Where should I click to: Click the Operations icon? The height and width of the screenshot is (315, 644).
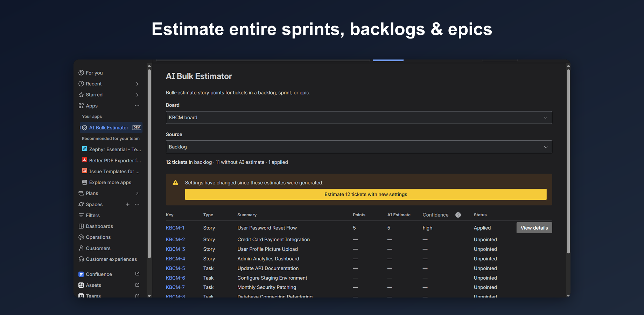click(81, 237)
